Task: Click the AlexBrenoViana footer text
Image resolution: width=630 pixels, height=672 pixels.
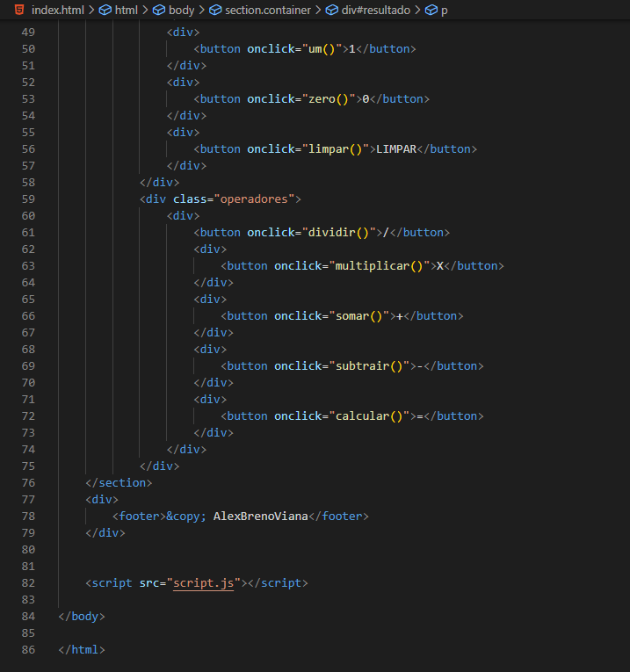Action: (261, 516)
